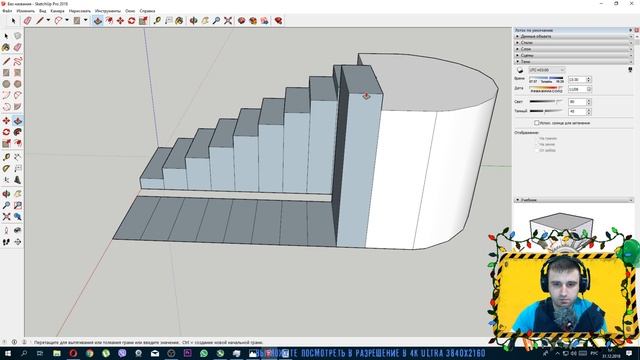Open the Line tool dropdown arrow
Screen dimensions: 640x360
click(x=48, y=20)
